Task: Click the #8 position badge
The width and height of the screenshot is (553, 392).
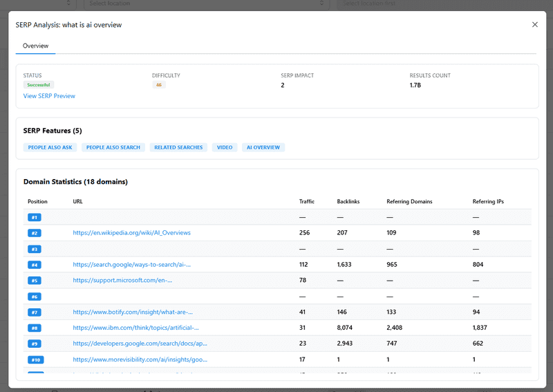Action: pos(35,328)
